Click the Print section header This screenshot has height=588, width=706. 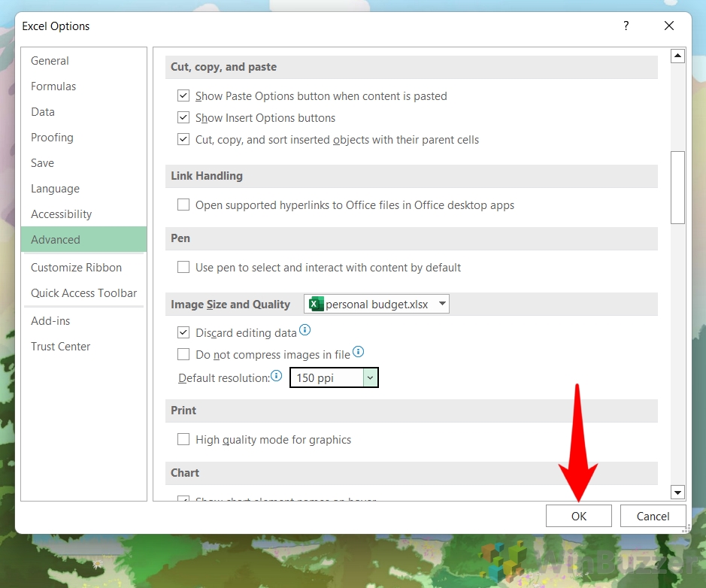pos(411,411)
